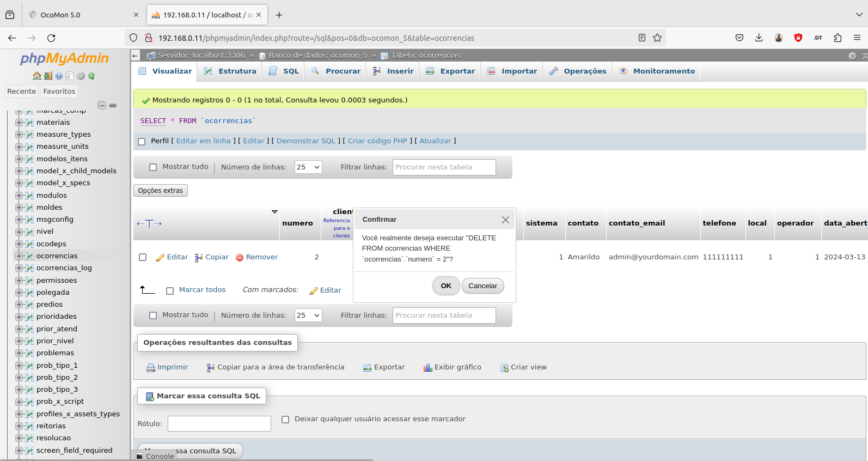This screenshot has height=461, width=868.
Task: Open the Console bar at bottom
Action: [x=155, y=457]
